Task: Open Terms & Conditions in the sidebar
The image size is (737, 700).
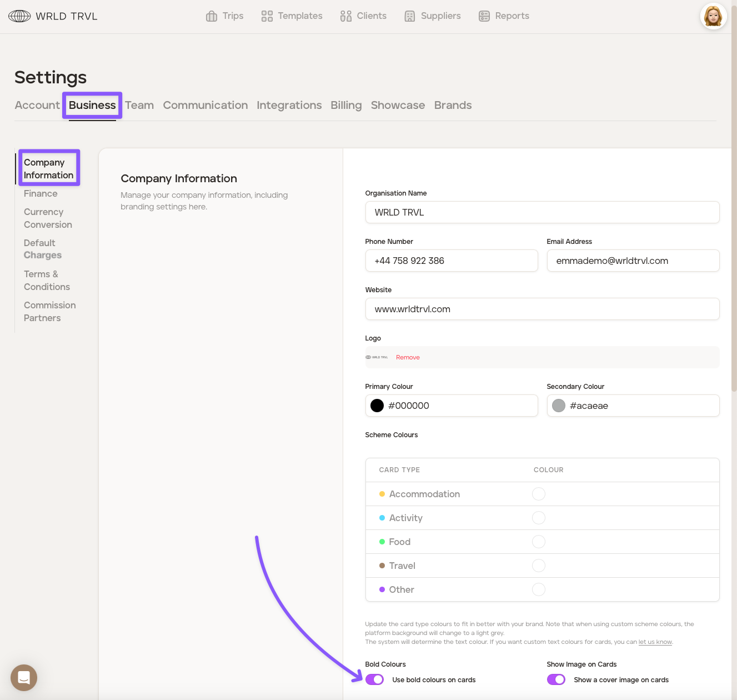Action: tap(47, 281)
